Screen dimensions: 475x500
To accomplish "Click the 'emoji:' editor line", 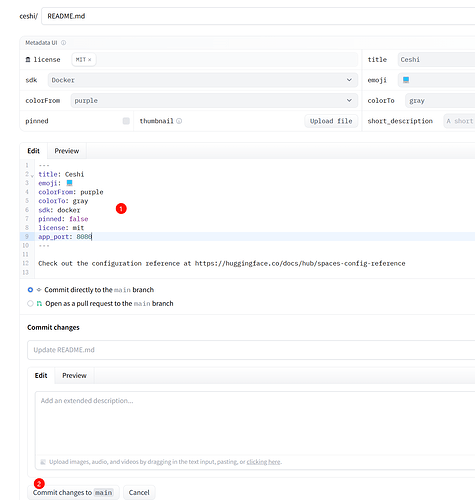I will pyautogui.click(x=55, y=183).
